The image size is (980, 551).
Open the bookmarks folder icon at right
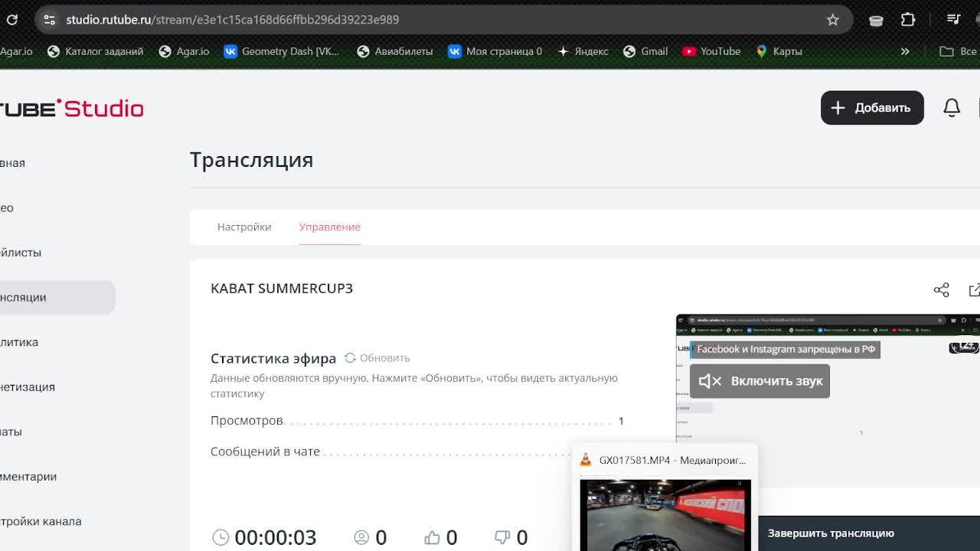pos(947,51)
